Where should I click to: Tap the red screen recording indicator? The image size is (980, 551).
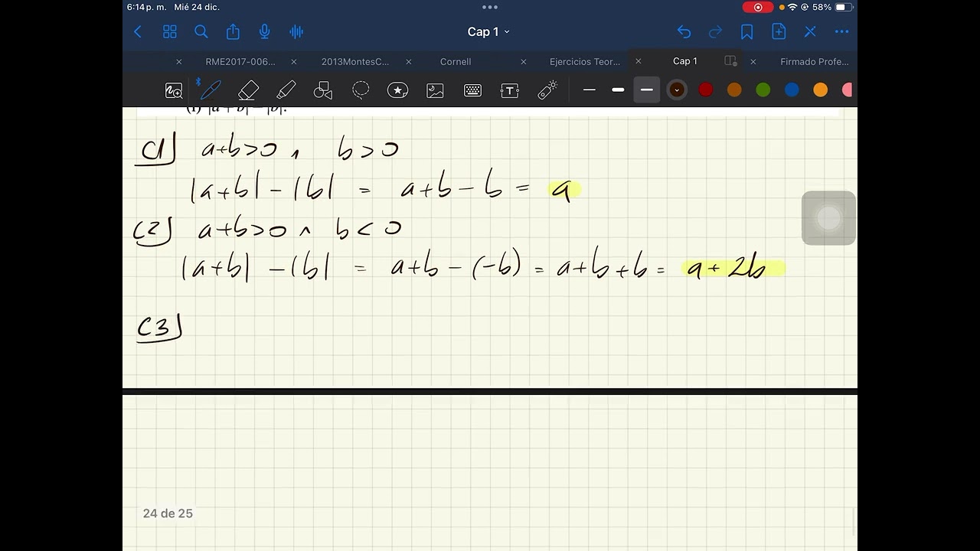pyautogui.click(x=758, y=7)
